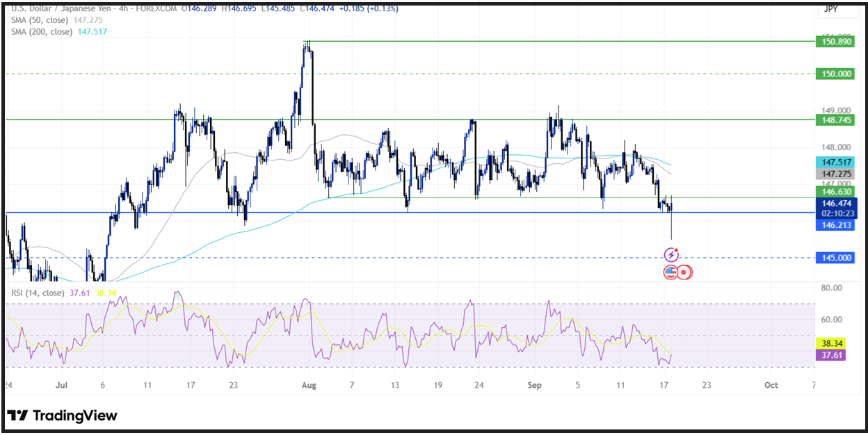Click the 145.000 blue price label

[835, 258]
